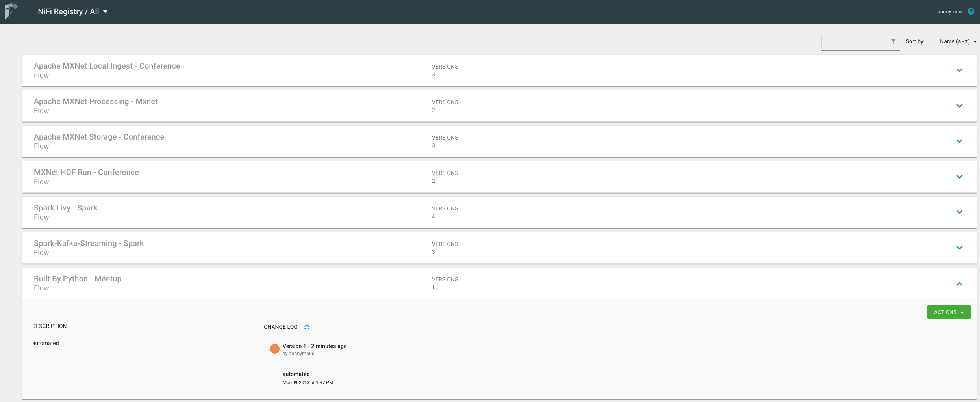
Task: Expand Spark-Kafka-Streaming - Spark chevron
Action: [959, 248]
